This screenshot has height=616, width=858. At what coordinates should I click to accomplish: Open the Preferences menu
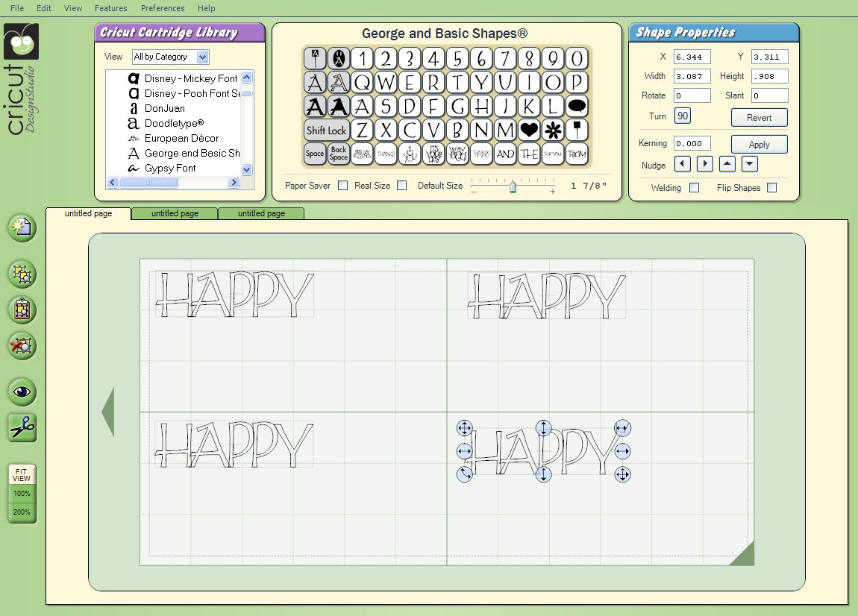163,8
